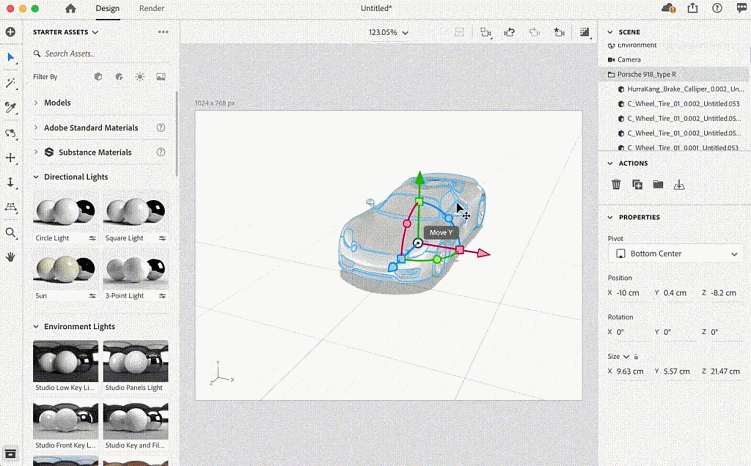Click the Search Assets field
751x466 pixels.
point(100,54)
